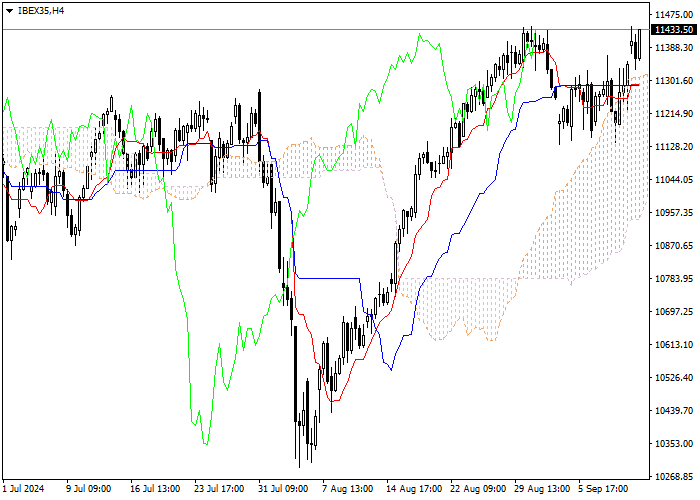Click the 10353.00 price scale value
700x500 pixels.
click(x=674, y=444)
